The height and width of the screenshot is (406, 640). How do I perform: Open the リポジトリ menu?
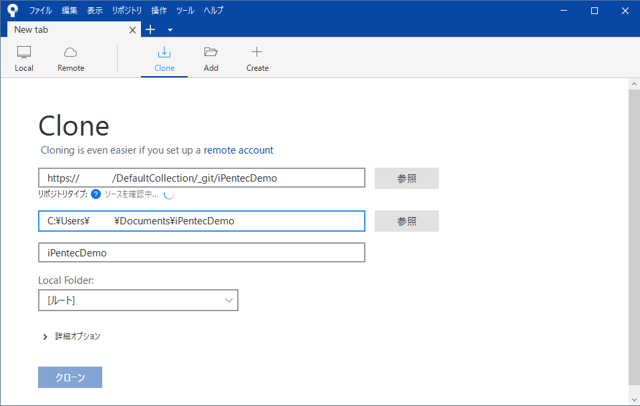pos(127,10)
